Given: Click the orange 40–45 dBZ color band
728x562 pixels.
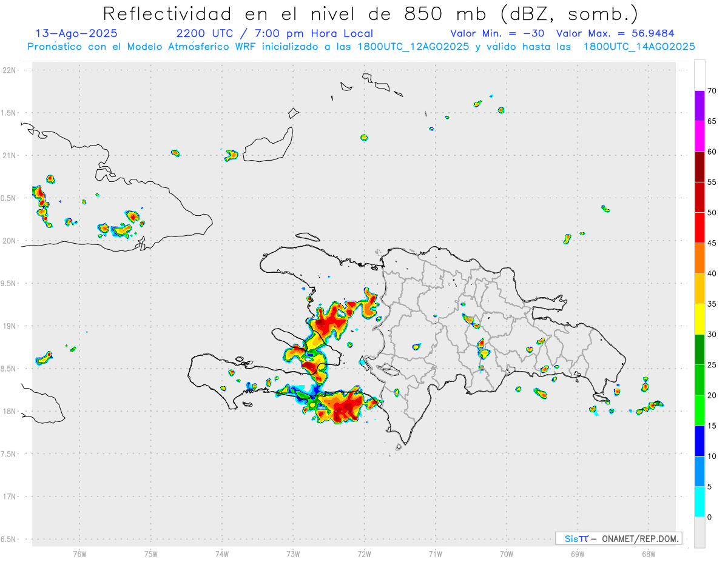Looking at the screenshot, I should tap(700, 258).
